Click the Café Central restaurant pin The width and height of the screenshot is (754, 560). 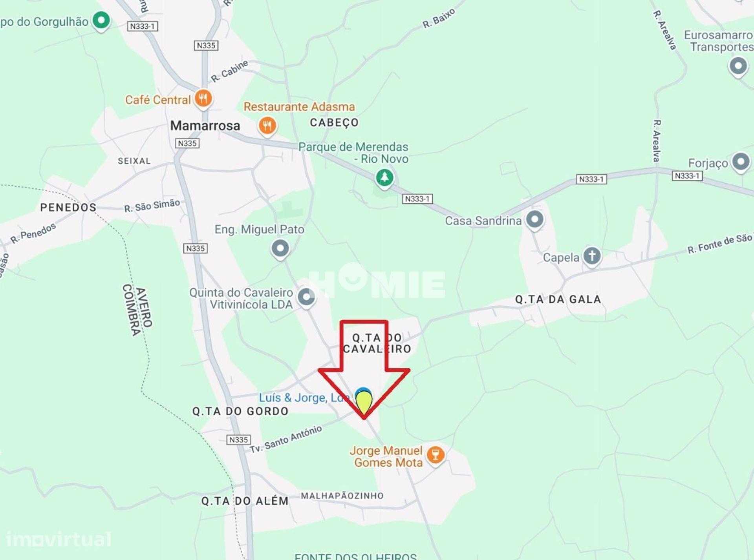click(203, 99)
